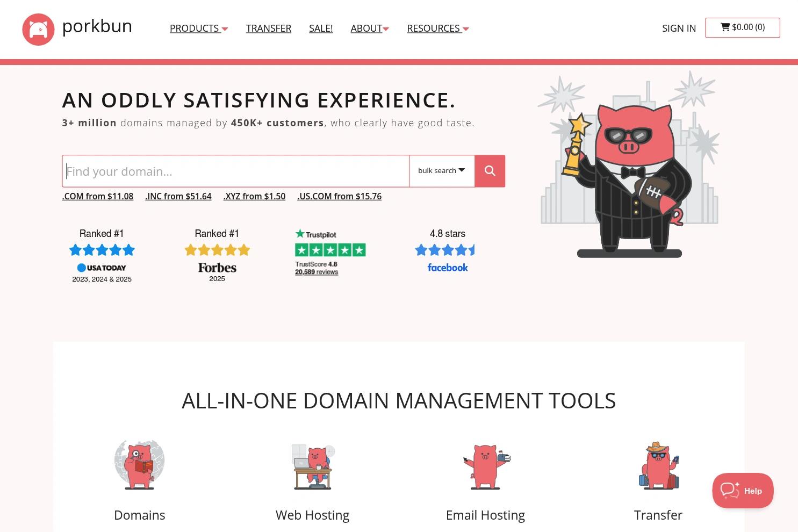Select the .INC from $51.64 link
Screen dimensions: 798x532
tap(178, 197)
